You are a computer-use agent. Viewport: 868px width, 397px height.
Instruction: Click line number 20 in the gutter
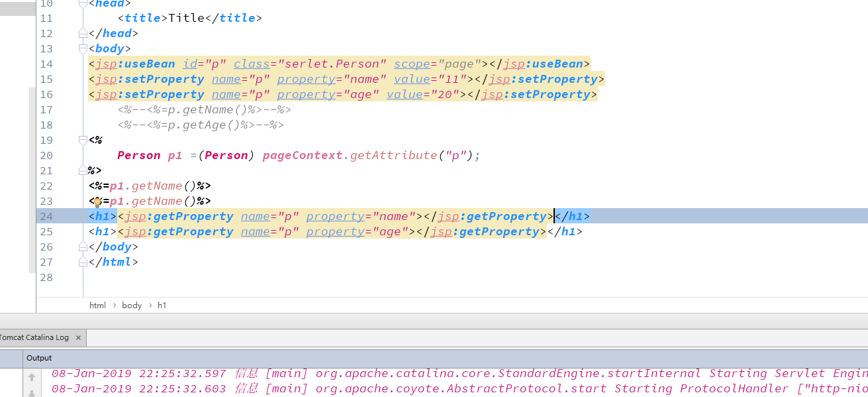tap(46, 155)
